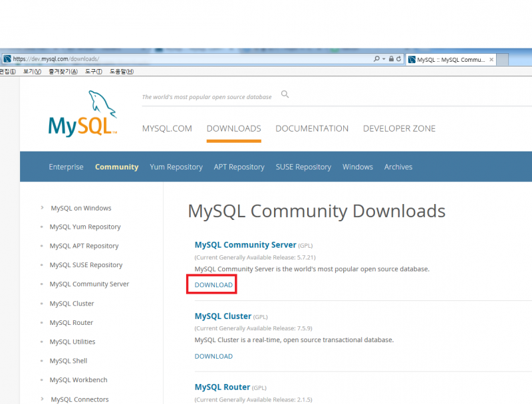The height and width of the screenshot is (404, 532).
Task: Open the DEVELOPER ZONE nav item
Action: click(x=400, y=128)
